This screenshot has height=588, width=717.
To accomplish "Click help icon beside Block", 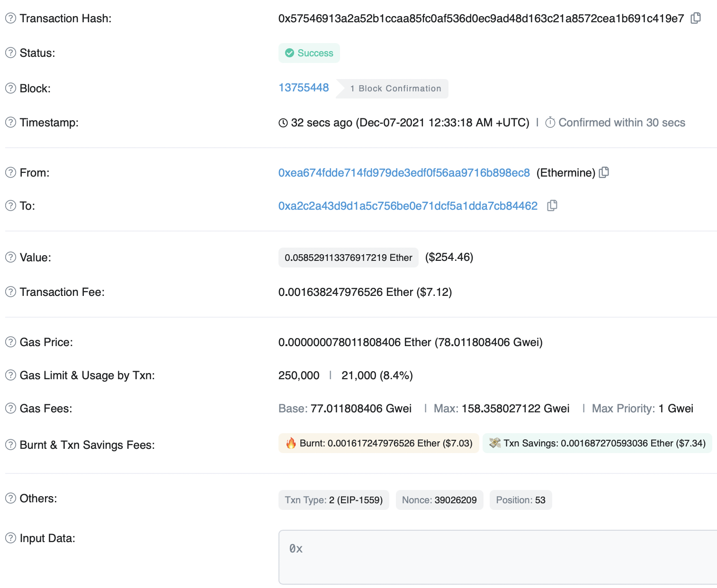I will (x=10, y=88).
